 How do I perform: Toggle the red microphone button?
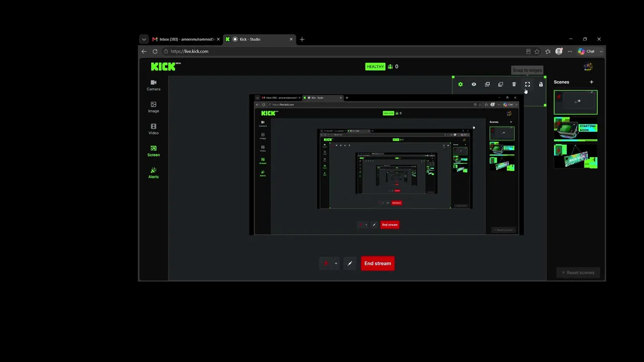pos(326,263)
